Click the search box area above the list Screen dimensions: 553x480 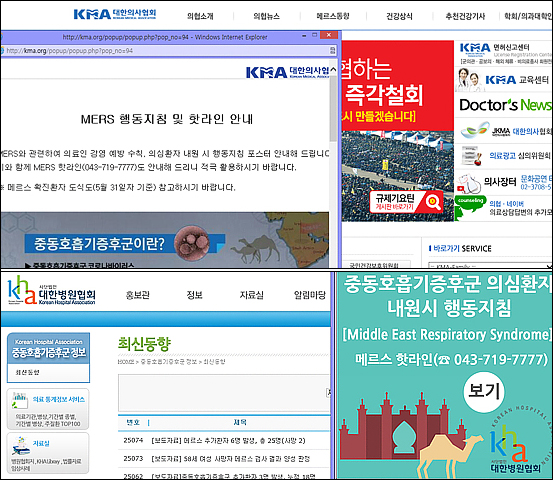tap(224, 393)
